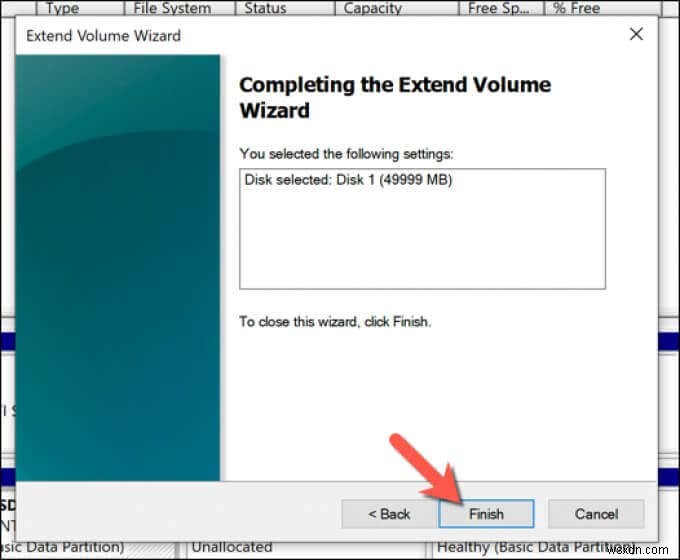Click the % Free column header
The height and width of the screenshot is (560, 680).
[x=603, y=8]
